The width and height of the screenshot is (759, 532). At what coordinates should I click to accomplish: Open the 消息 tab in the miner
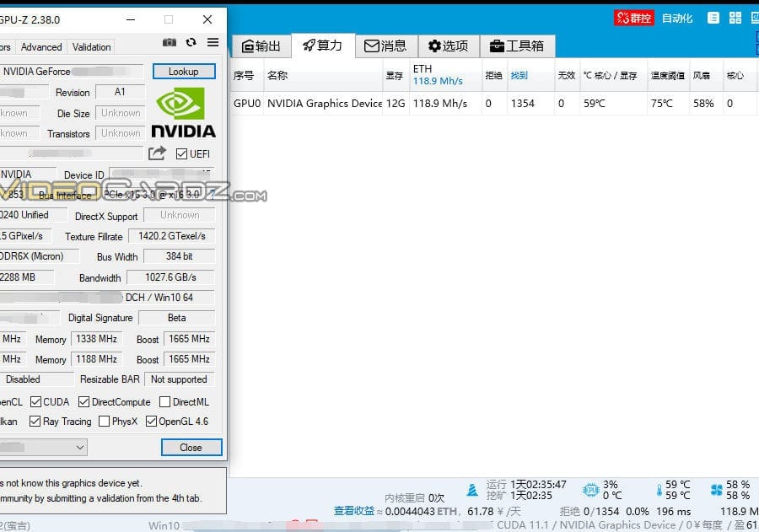point(385,46)
